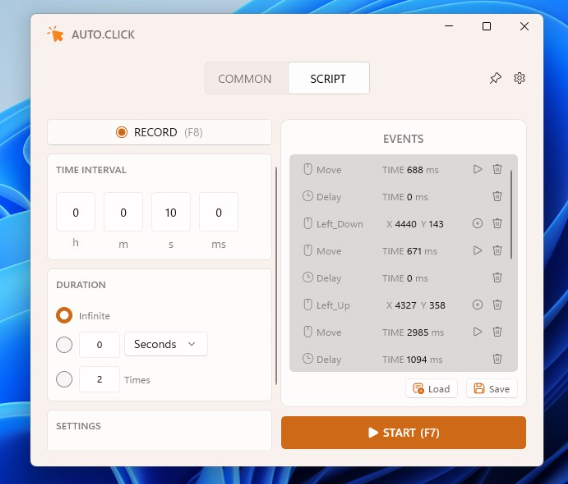Click the mouse icon of Left_Down row
The image size is (568, 484).
pos(308,223)
